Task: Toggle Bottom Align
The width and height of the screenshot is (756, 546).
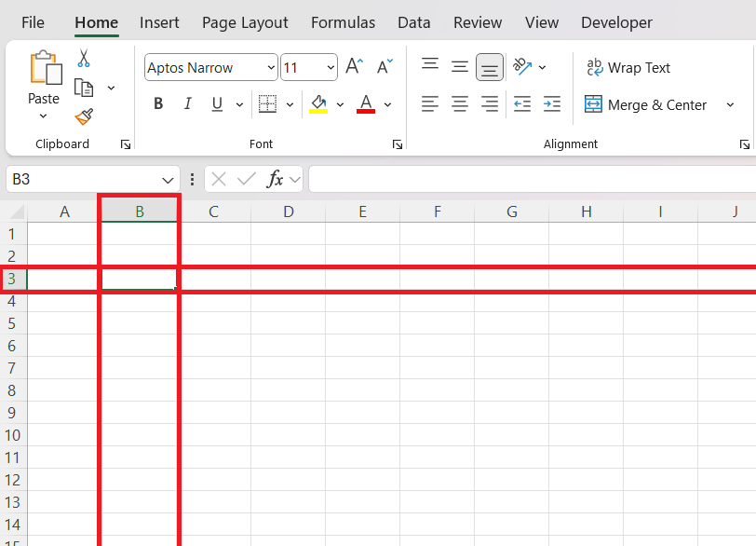Action: (x=490, y=66)
